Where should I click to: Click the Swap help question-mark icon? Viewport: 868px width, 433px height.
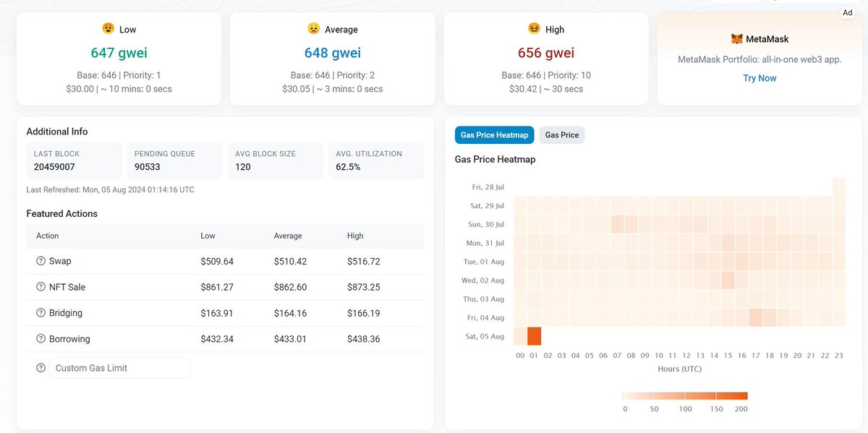41,261
